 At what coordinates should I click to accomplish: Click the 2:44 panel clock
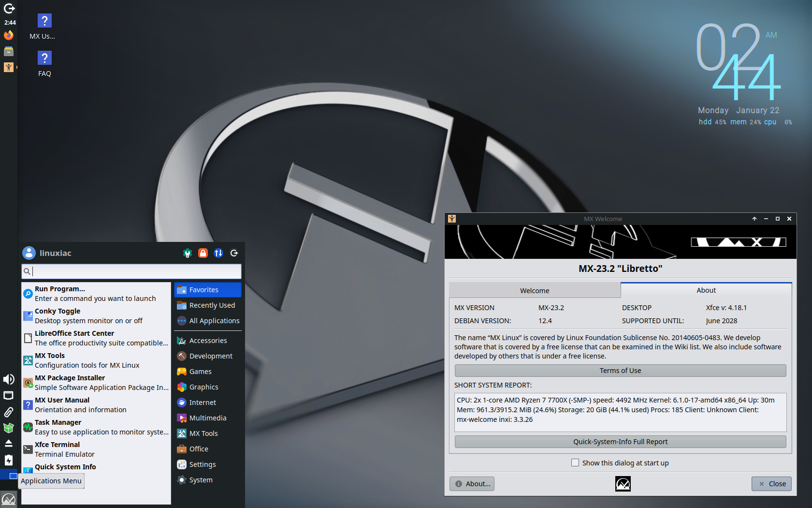10,22
